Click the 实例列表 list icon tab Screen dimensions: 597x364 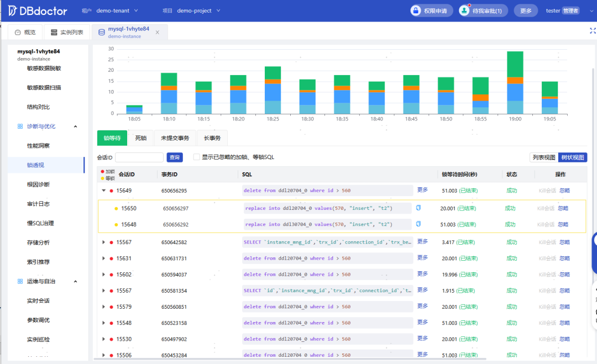[x=54, y=33]
